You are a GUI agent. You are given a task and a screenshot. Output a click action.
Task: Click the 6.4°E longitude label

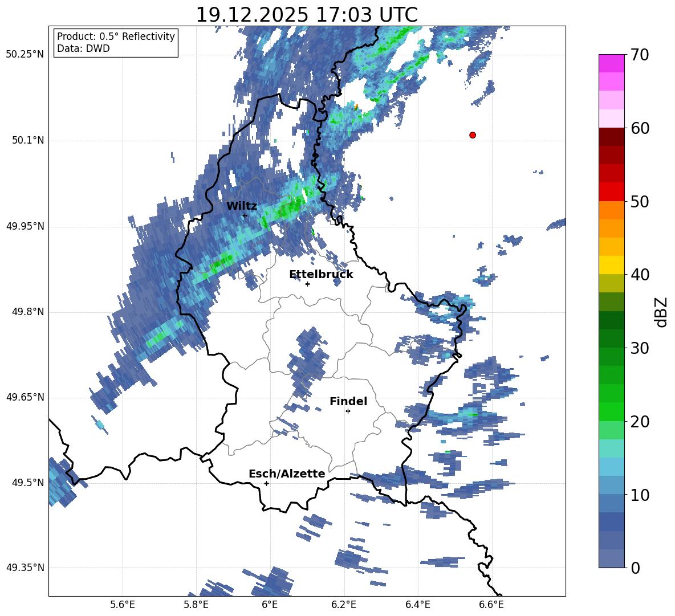tap(417, 605)
